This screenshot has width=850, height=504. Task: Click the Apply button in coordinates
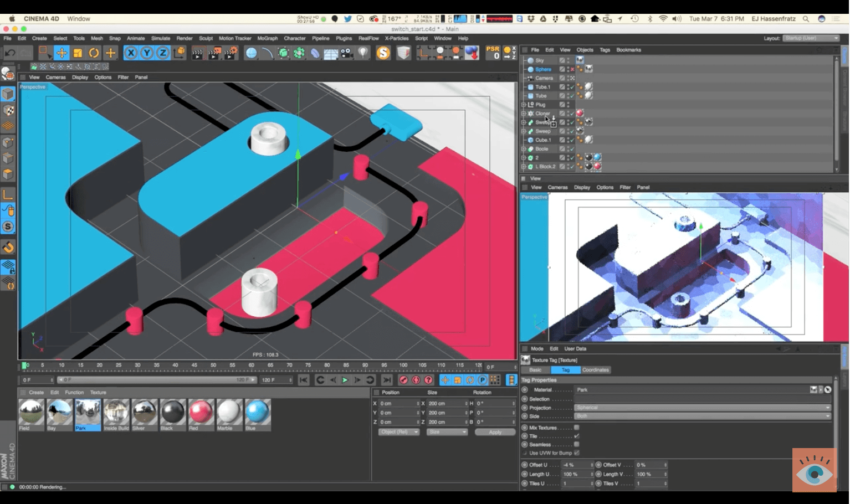(495, 432)
